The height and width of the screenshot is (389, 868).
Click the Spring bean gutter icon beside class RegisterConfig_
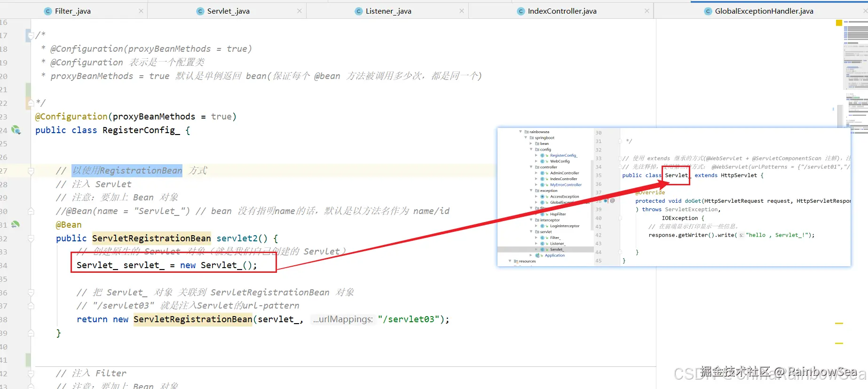[x=16, y=130]
